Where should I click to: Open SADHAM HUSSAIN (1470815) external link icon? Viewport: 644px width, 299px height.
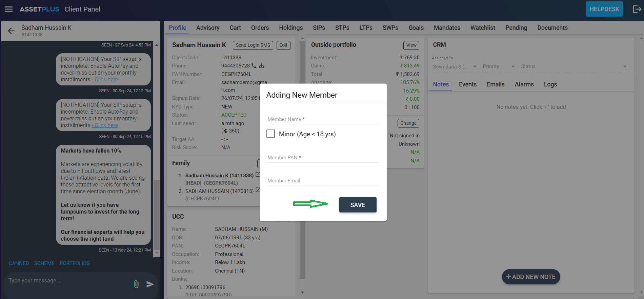coord(258,190)
